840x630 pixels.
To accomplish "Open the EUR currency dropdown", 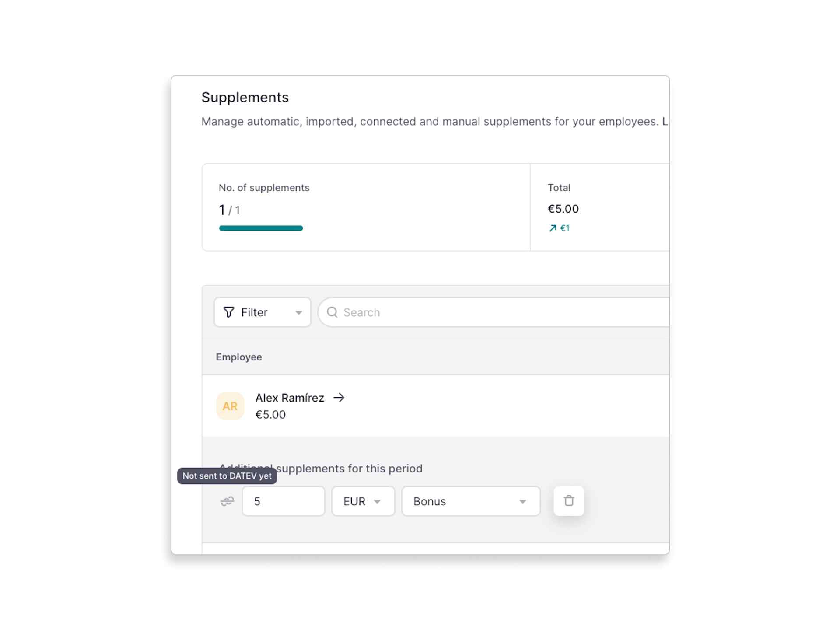I will 363,501.
